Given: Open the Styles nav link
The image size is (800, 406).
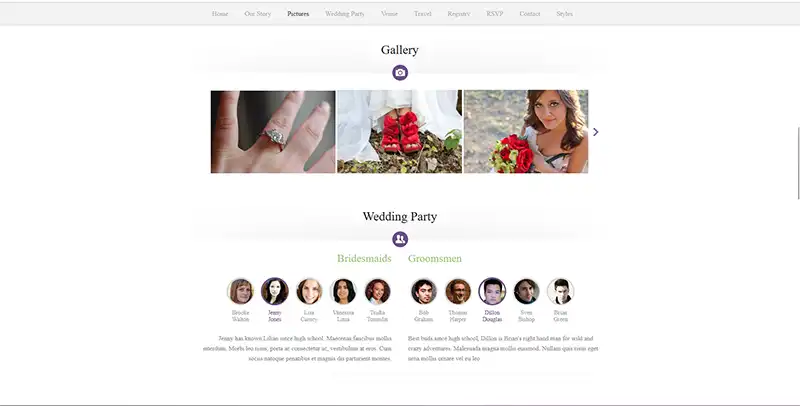Looking at the screenshot, I should (x=564, y=14).
